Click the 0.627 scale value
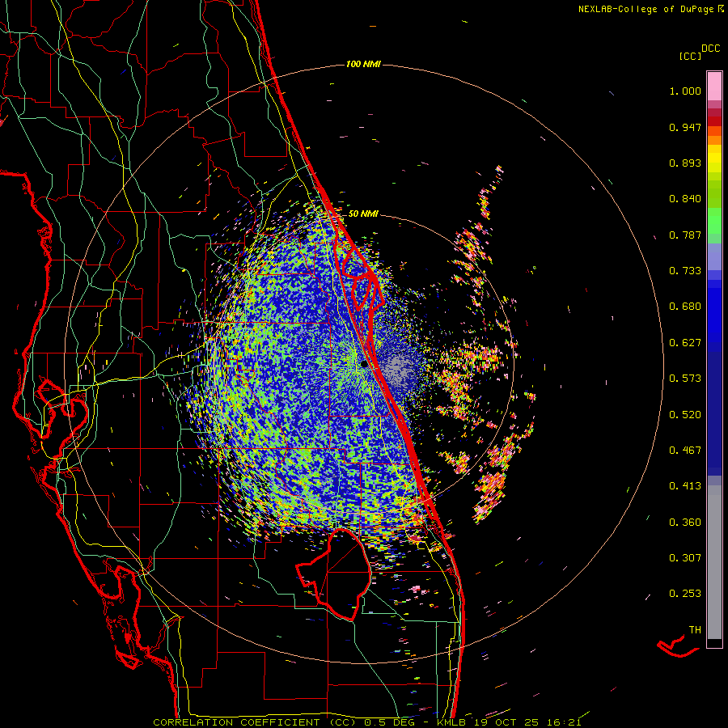The width and height of the screenshot is (728, 728). pos(685,343)
